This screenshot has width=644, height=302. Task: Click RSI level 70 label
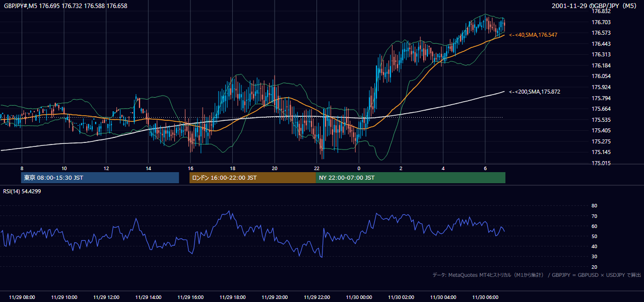(594, 216)
